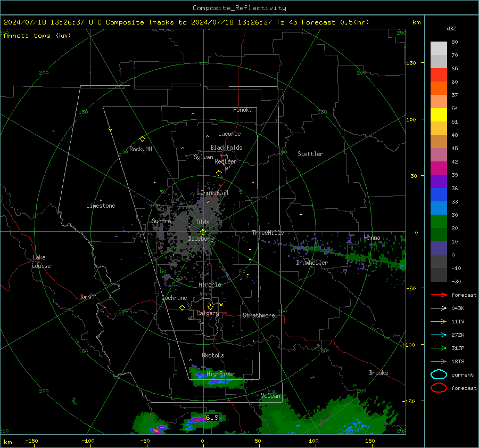Click the Calgary city label

tap(208, 313)
